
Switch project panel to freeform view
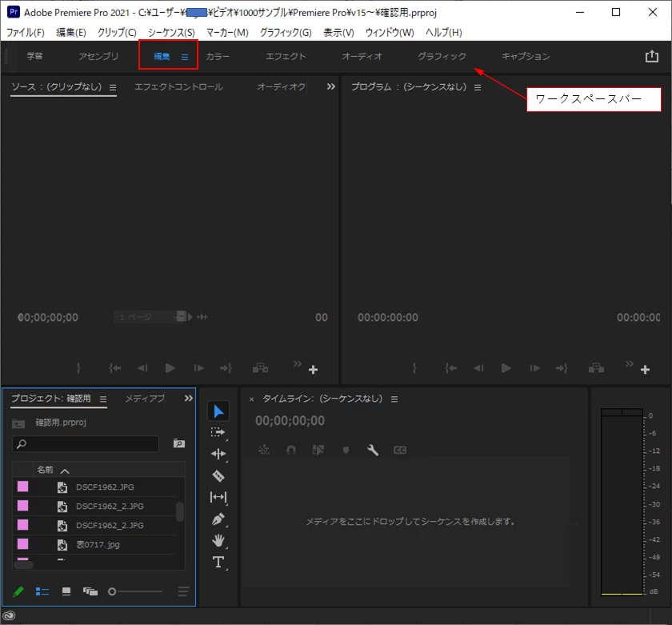(90, 592)
